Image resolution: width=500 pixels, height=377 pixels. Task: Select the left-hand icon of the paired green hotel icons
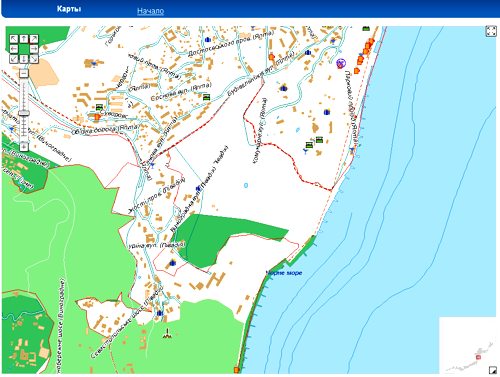point(309,145)
